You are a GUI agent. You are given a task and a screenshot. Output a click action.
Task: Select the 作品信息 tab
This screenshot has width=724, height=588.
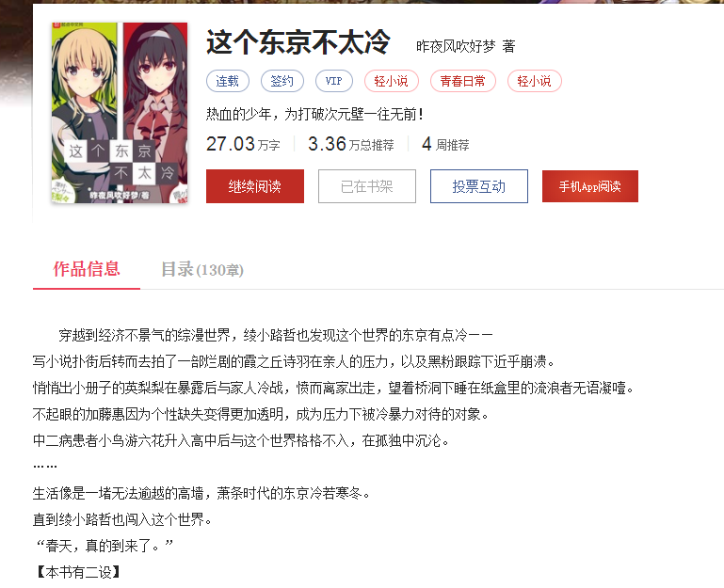pyautogui.click(x=87, y=269)
